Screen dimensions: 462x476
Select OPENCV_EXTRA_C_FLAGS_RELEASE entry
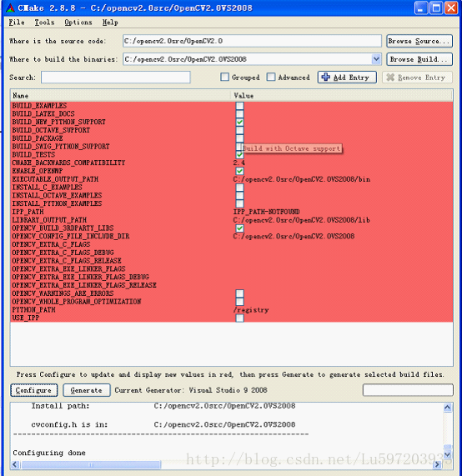click(x=67, y=261)
